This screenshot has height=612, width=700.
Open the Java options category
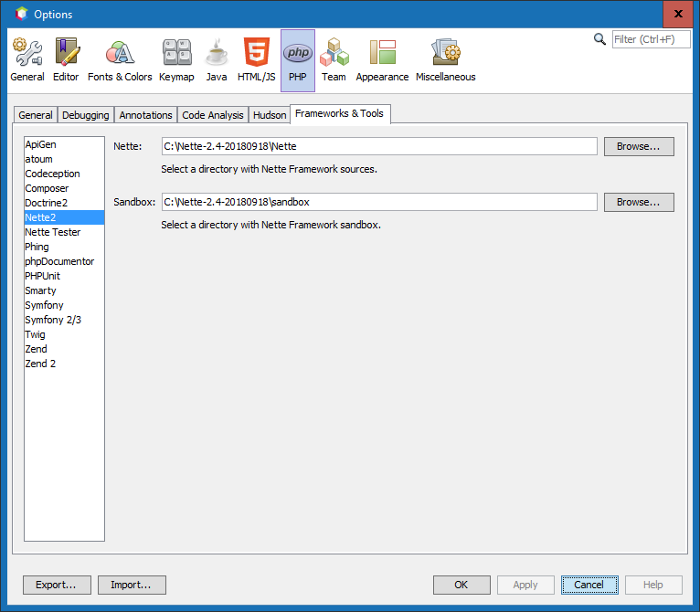(x=217, y=60)
